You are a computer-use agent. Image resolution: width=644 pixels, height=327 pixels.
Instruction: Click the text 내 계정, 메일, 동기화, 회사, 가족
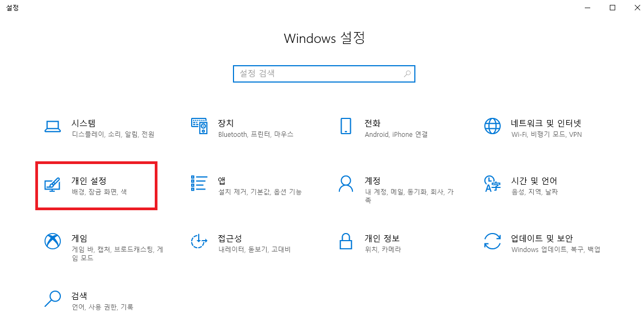(409, 196)
